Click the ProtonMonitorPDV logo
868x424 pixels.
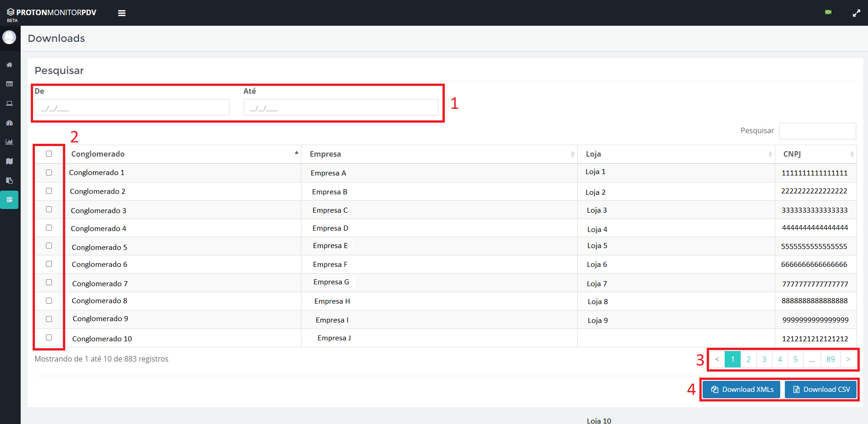51,14
